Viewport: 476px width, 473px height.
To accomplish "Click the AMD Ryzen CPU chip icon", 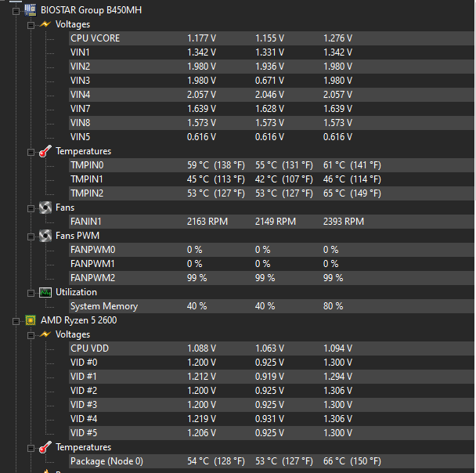I will pyautogui.click(x=31, y=320).
